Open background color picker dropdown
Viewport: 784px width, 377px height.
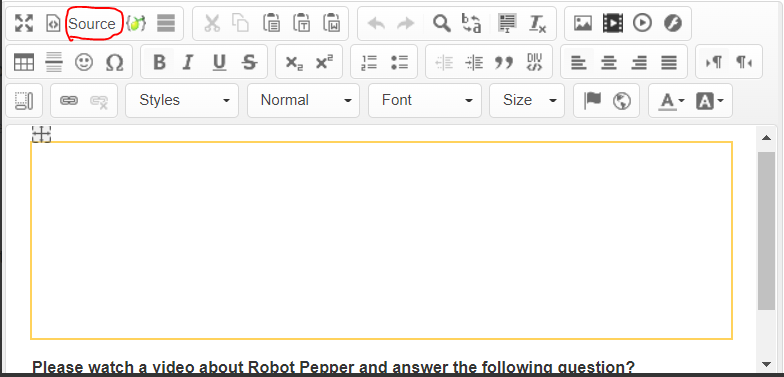pyautogui.click(x=710, y=101)
